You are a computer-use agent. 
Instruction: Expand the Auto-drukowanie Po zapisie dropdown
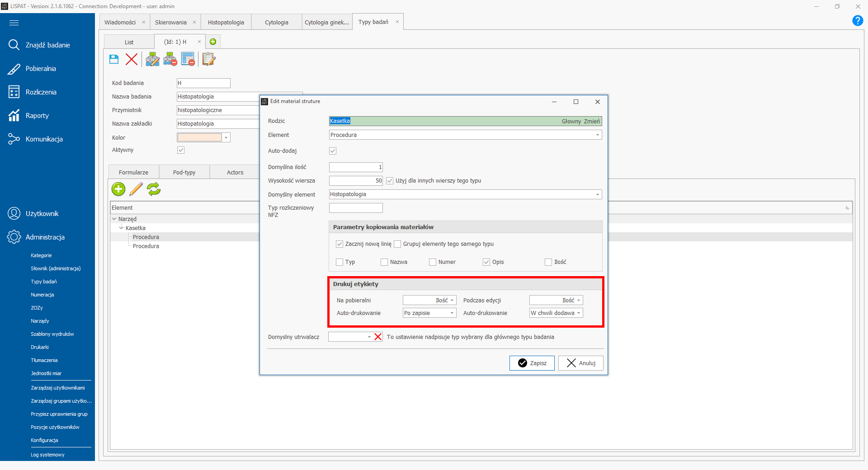click(452, 313)
